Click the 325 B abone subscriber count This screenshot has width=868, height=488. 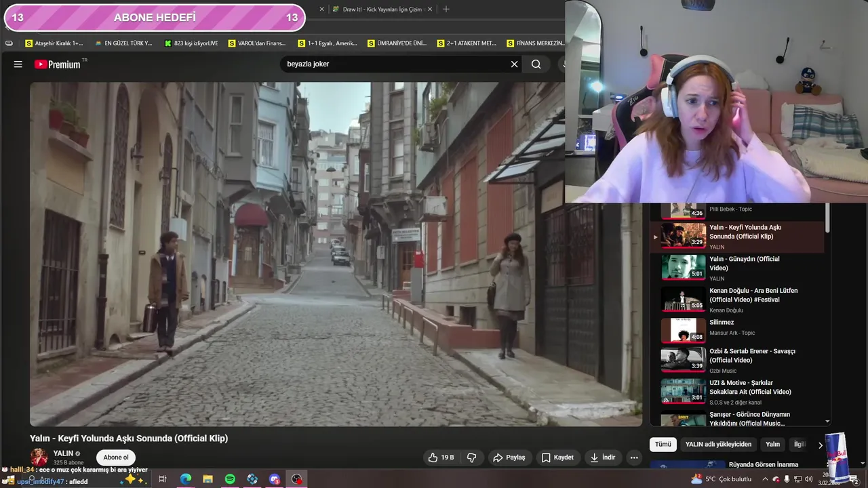(x=68, y=463)
